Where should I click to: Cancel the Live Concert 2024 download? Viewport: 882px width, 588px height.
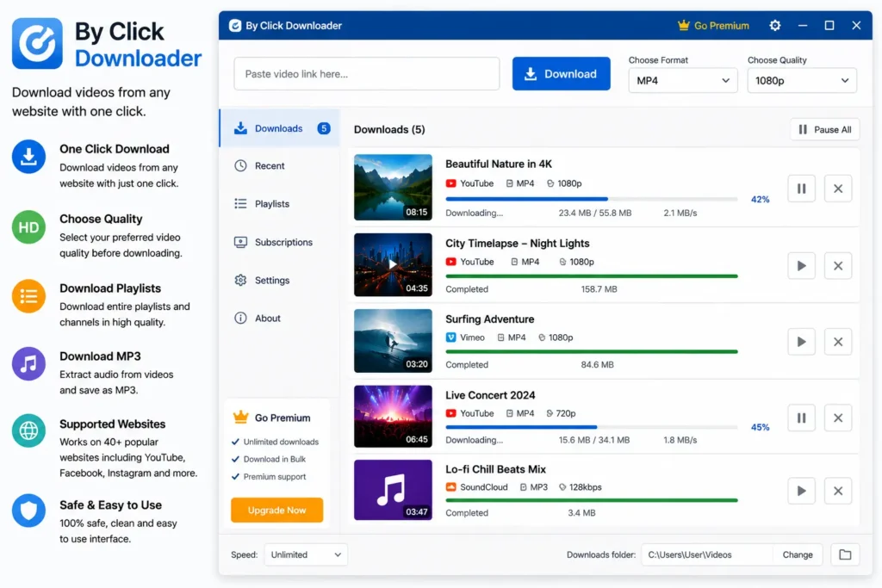(837, 418)
